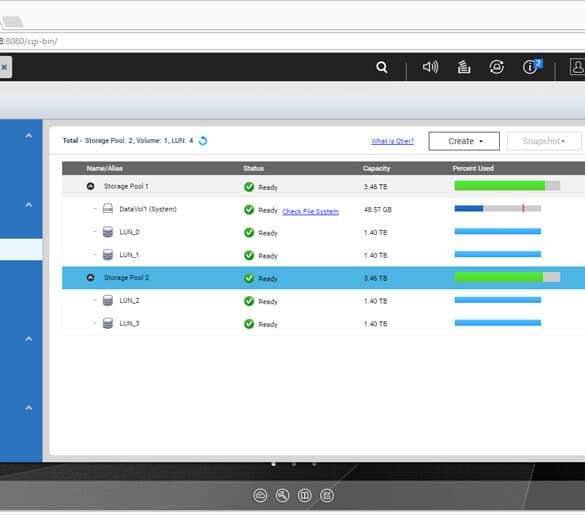Select the LUN_0 row

click(323, 232)
